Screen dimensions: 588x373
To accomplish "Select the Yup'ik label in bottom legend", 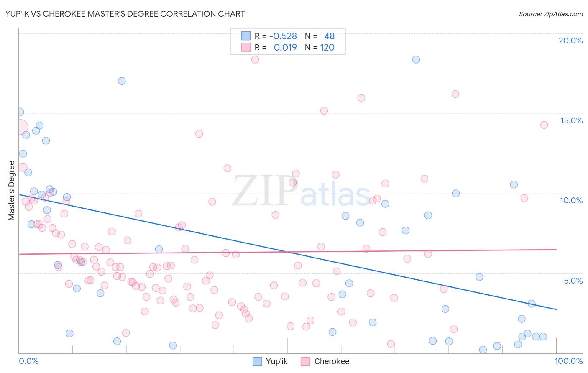I will 277,361.
